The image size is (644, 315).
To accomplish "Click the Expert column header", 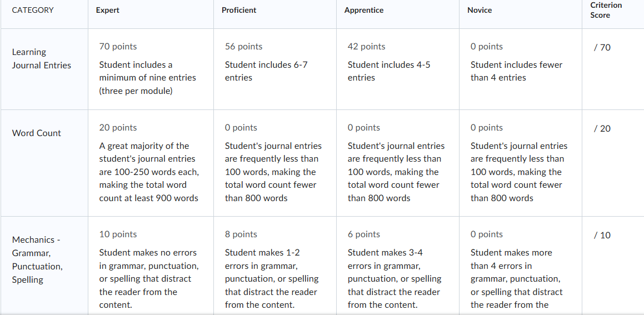I will pos(108,10).
